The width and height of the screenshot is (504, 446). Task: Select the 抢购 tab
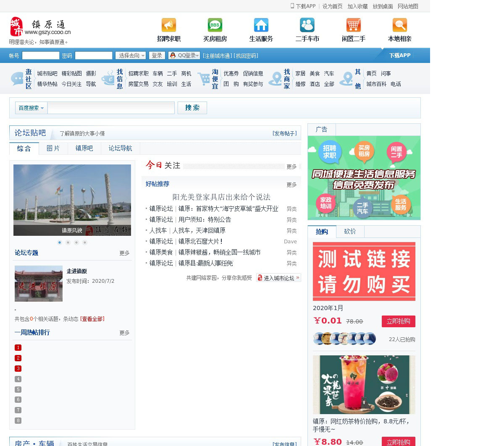(x=322, y=232)
